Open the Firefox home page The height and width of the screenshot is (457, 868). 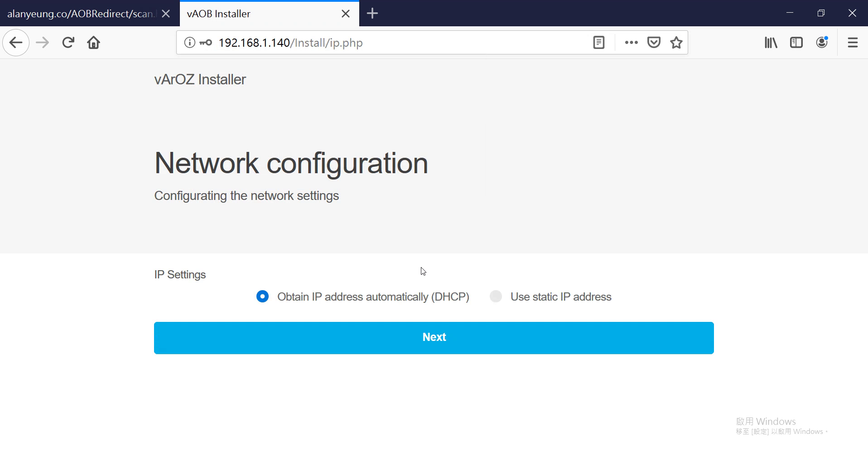click(94, 43)
